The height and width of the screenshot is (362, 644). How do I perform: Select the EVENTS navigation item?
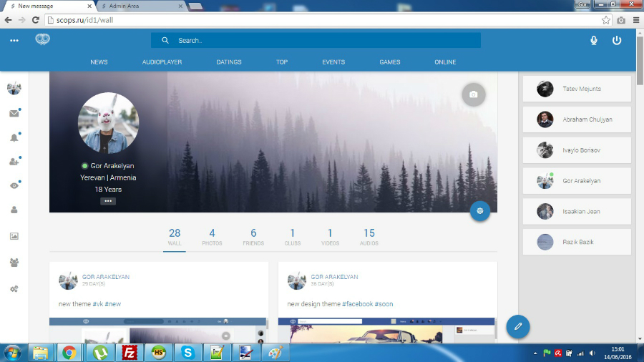333,62
